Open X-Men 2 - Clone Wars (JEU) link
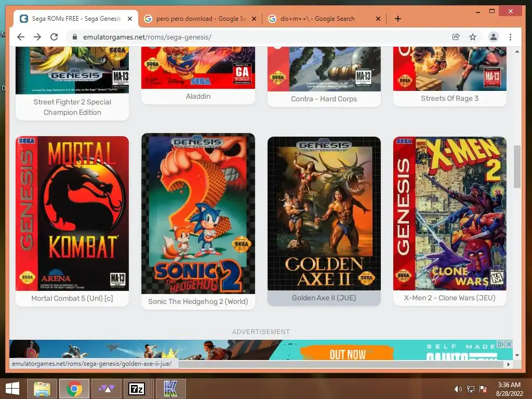 [449, 298]
